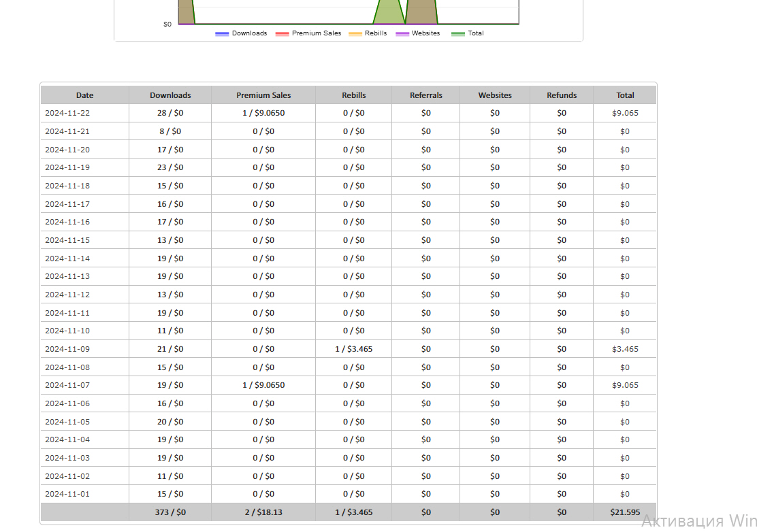Select the Rebills column header
This screenshot has height=532, width=757.
click(x=354, y=95)
